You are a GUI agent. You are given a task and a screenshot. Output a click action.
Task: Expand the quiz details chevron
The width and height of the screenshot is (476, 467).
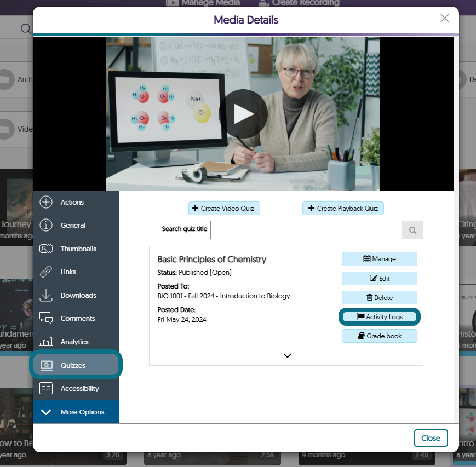coord(287,356)
